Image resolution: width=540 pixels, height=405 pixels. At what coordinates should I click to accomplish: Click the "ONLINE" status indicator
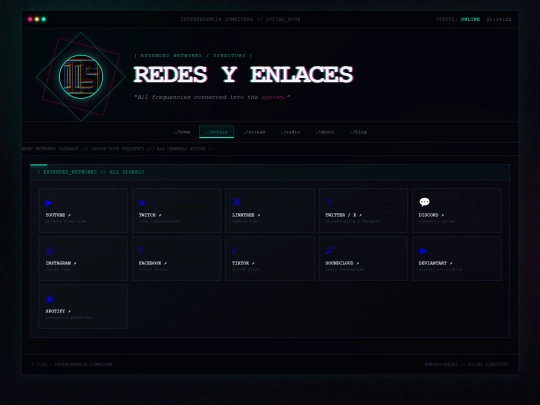[x=470, y=19]
